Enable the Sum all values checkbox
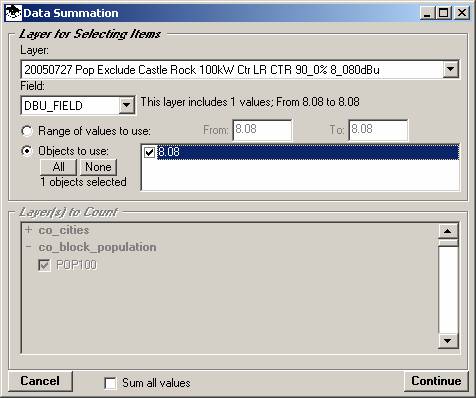 [110, 383]
